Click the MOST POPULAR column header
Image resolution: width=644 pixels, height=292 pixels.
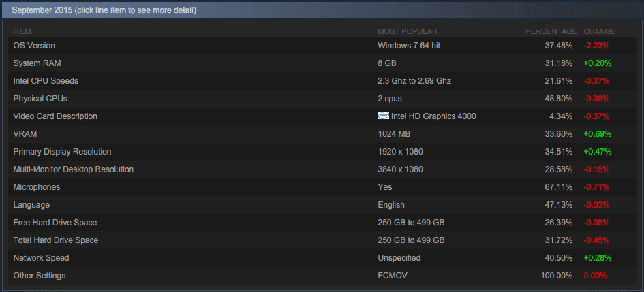pyautogui.click(x=408, y=31)
